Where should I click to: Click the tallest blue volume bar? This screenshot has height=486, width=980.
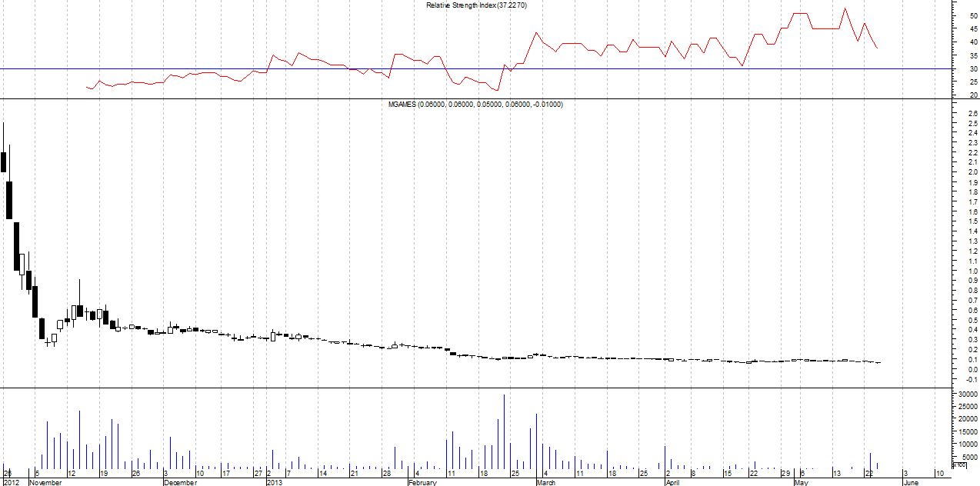(504, 431)
